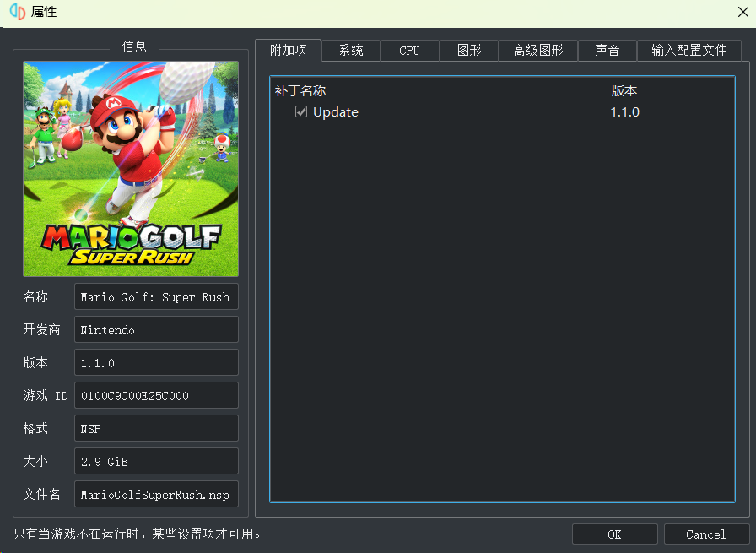The image size is (756, 553).
Task: Click the 名称 field with game title
Action: pyautogui.click(x=156, y=297)
